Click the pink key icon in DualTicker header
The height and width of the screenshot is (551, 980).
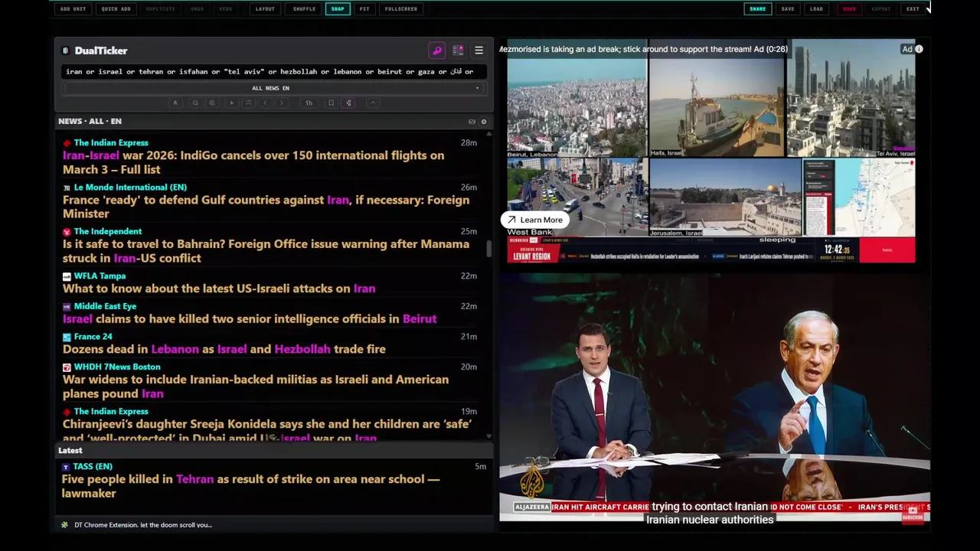tap(437, 51)
